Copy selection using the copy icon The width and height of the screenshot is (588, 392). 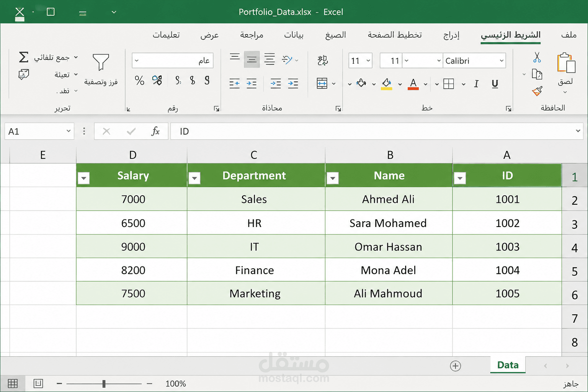pos(537,74)
